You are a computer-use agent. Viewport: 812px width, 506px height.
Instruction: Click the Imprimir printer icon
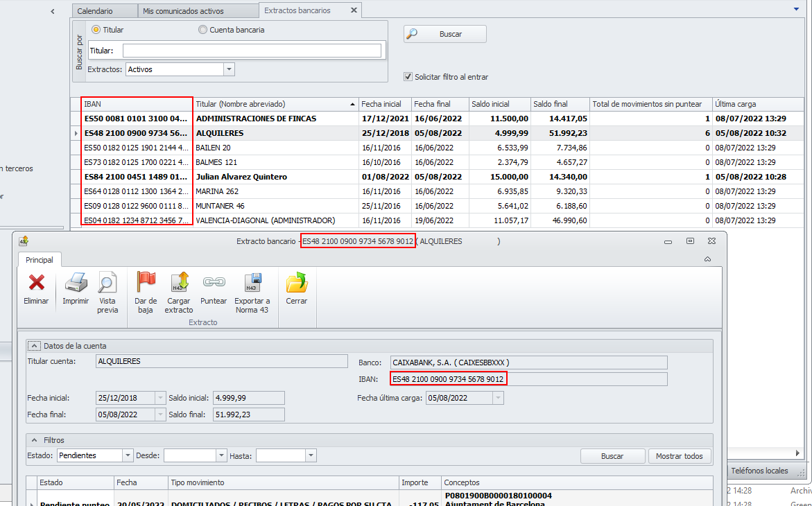[76, 282]
